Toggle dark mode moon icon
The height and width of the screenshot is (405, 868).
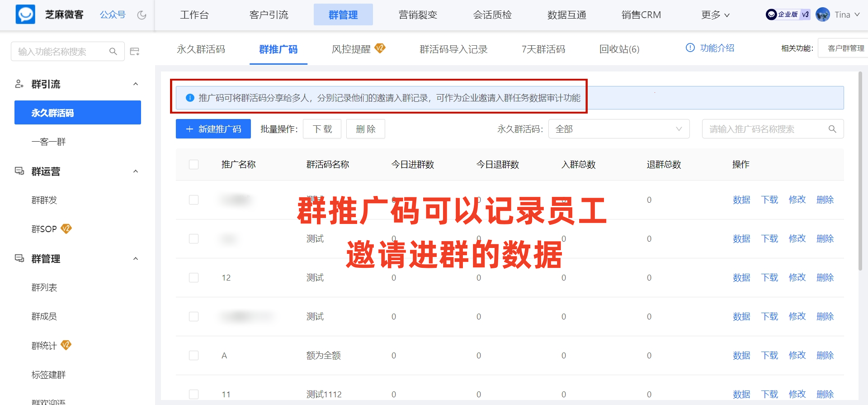142,15
